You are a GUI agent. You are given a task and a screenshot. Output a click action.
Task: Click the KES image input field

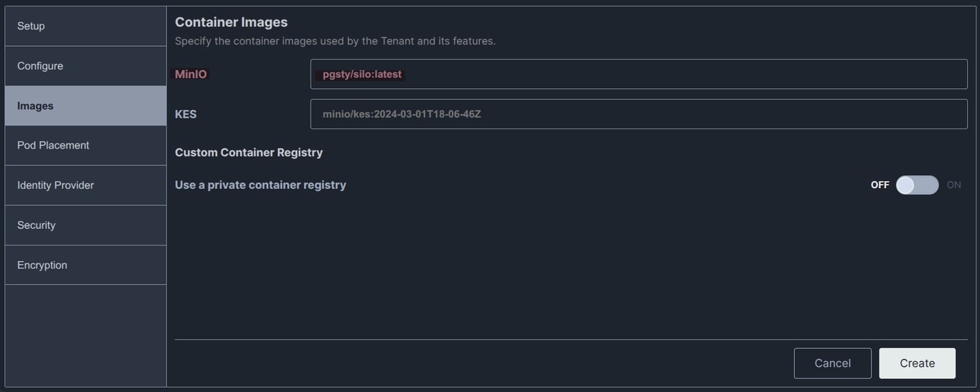point(639,114)
